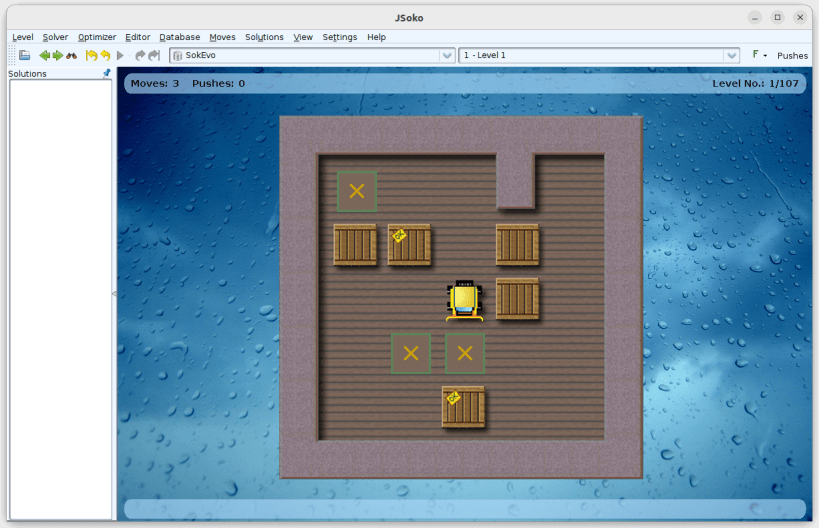
Task: Open the Moves menu
Action: [x=223, y=37]
